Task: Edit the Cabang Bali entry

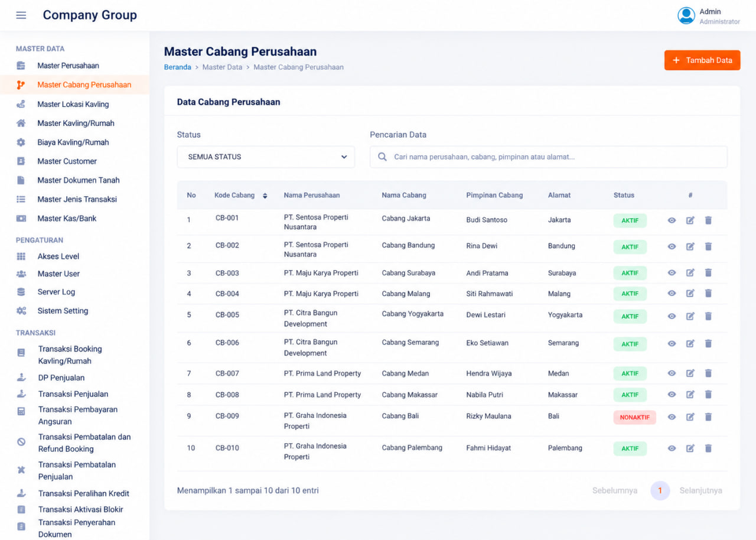Action: pyautogui.click(x=690, y=417)
